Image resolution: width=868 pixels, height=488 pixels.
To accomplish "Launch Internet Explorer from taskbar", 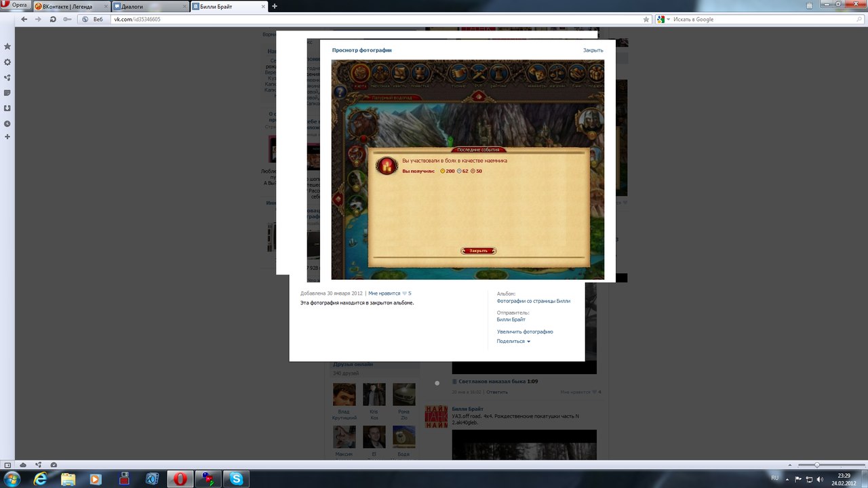I will [41, 479].
